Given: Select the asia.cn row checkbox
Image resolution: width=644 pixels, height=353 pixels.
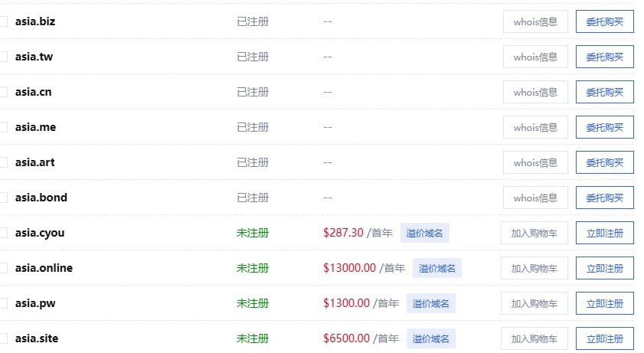Looking at the screenshot, I should (3, 92).
